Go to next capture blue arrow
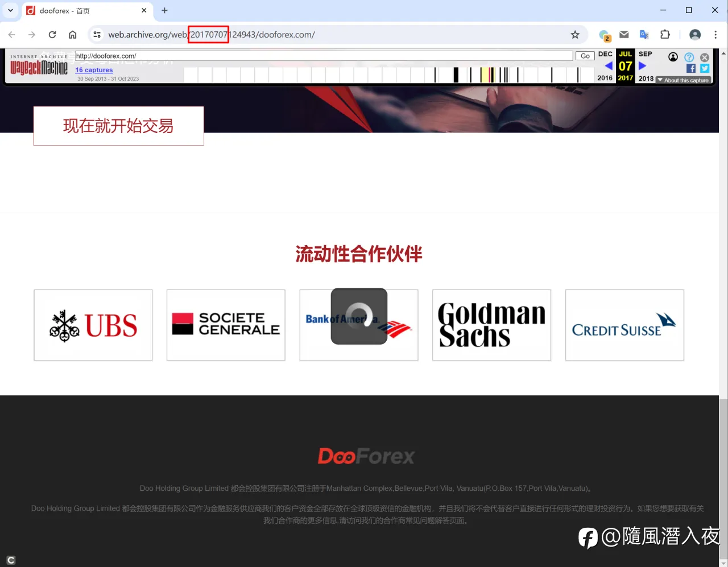 pos(643,66)
